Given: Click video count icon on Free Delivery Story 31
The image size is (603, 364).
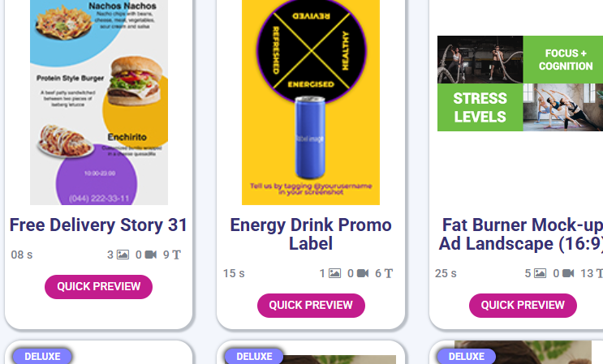Looking at the screenshot, I should pos(150,255).
